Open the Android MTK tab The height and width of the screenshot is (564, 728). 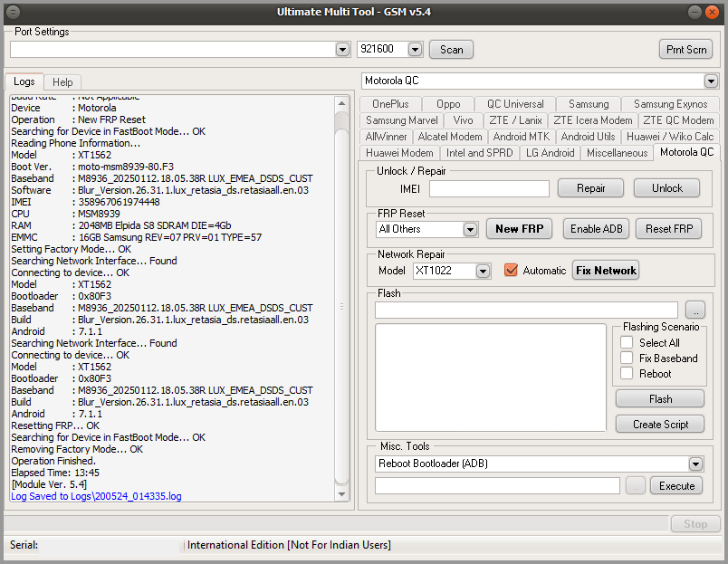click(521, 137)
